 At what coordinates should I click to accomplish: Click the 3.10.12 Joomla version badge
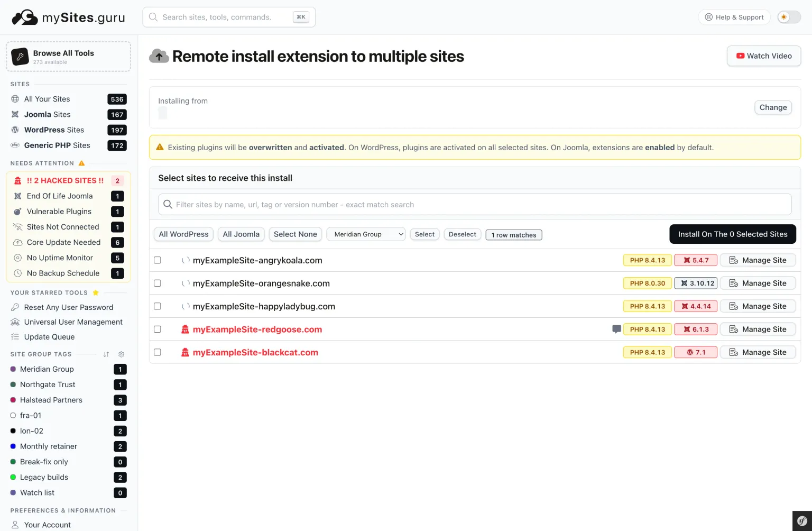(696, 283)
